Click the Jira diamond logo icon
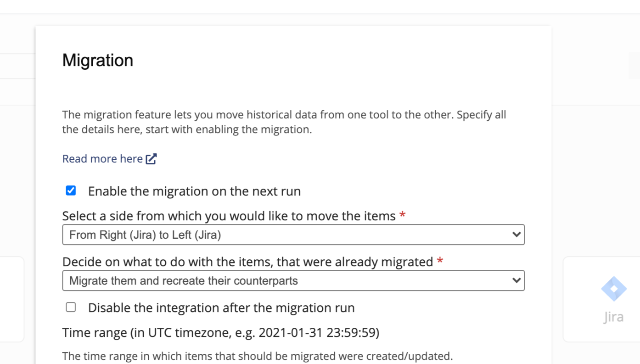Screen dimensions: 640x364 tap(613, 289)
